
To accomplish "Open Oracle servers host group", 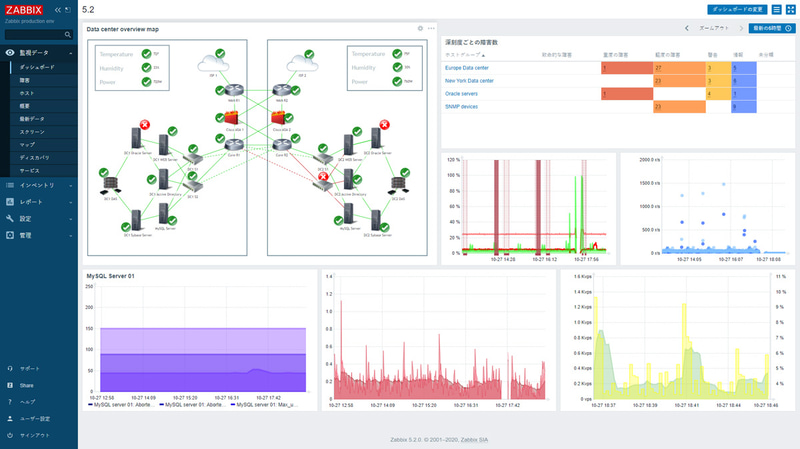I will point(461,94).
